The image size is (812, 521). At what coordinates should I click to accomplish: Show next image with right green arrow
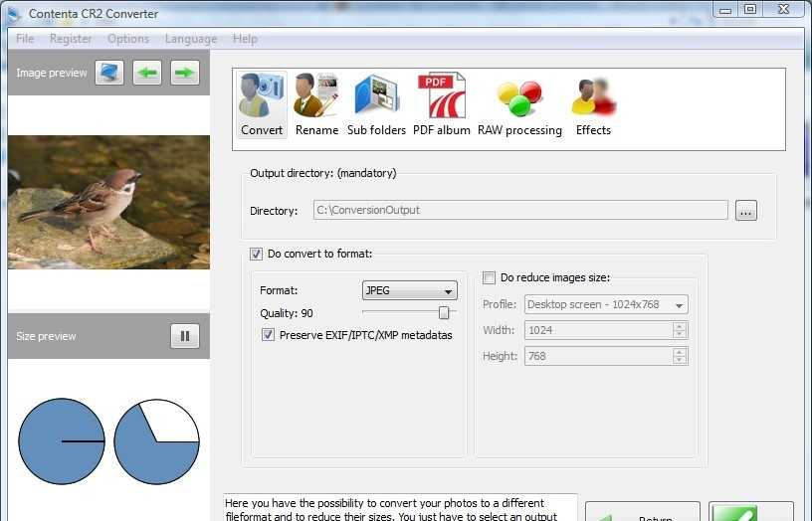pyautogui.click(x=185, y=73)
